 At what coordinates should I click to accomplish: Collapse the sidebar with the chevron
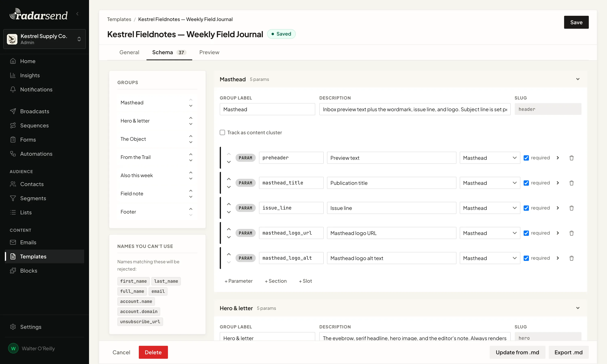pyautogui.click(x=77, y=14)
